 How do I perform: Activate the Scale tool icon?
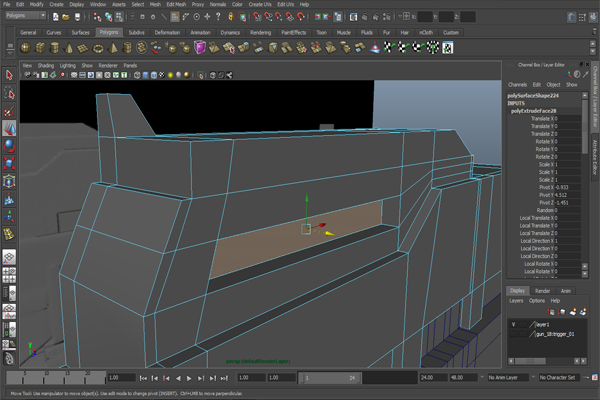tap(9, 163)
